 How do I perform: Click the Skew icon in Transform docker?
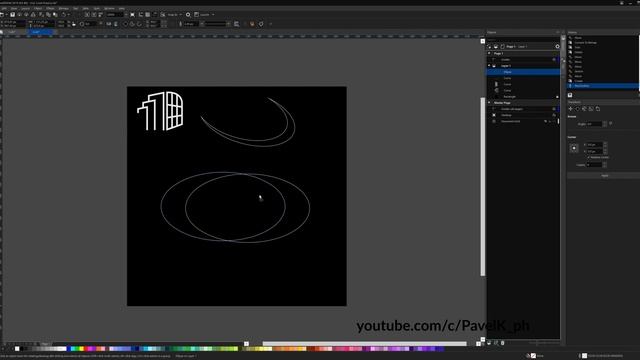pyautogui.click(x=598, y=109)
